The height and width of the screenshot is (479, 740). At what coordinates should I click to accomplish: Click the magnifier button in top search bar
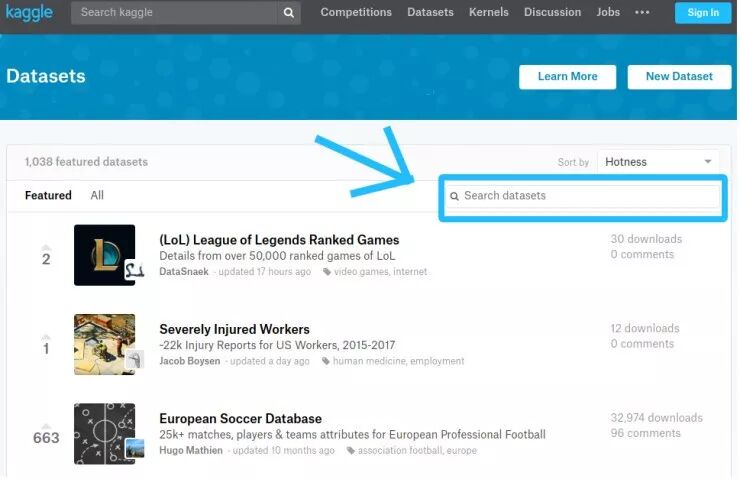click(x=289, y=13)
